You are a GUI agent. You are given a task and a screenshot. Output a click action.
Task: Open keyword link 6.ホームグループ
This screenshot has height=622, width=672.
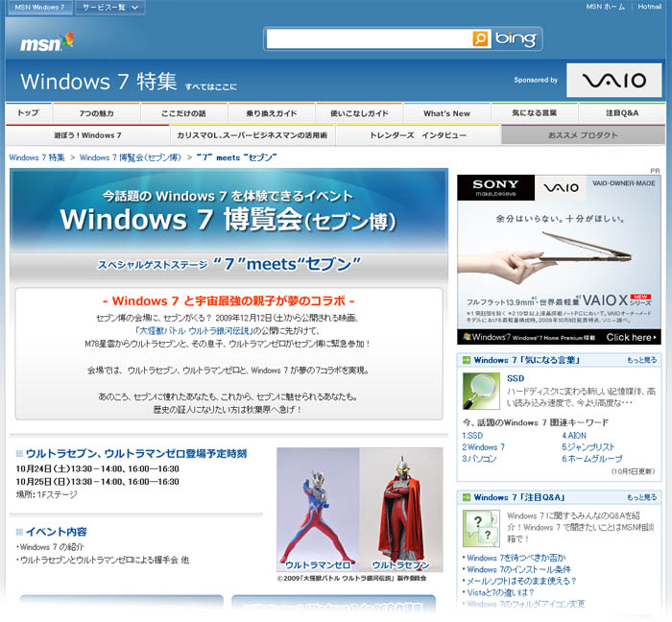click(x=592, y=459)
